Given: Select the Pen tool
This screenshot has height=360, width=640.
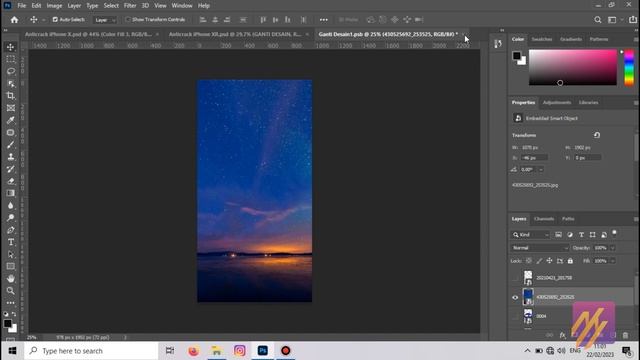Looking at the screenshot, I should click(x=11, y=230).
